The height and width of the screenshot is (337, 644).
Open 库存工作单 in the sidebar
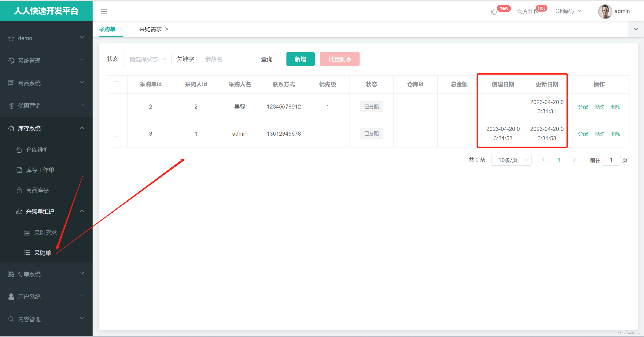tap(40, 170)
